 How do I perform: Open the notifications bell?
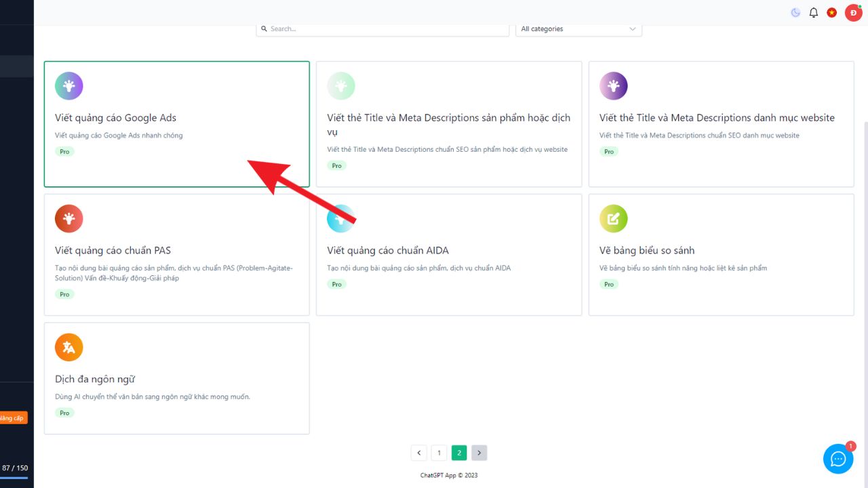(x=814, y=13)
